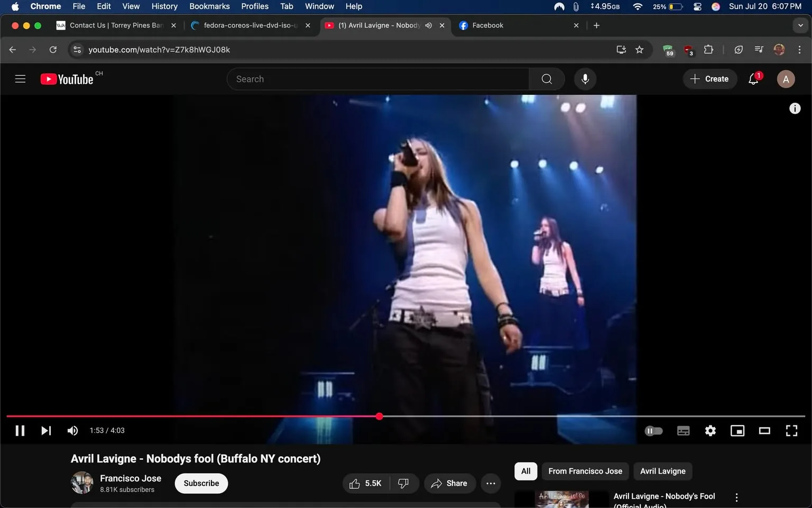Open the three-dot more actions menu
This screenshot has width=812, height=508.
tap(491, 483)
